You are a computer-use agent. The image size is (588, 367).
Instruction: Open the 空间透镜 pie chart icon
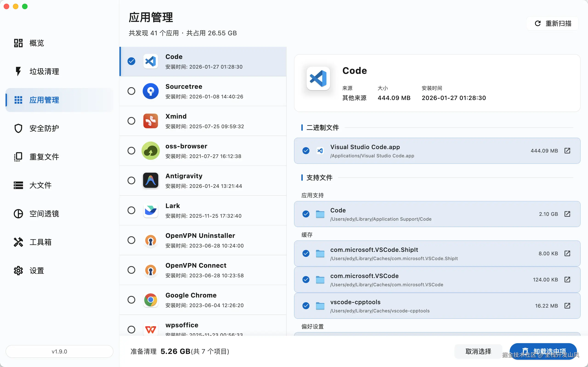[18, 214]
